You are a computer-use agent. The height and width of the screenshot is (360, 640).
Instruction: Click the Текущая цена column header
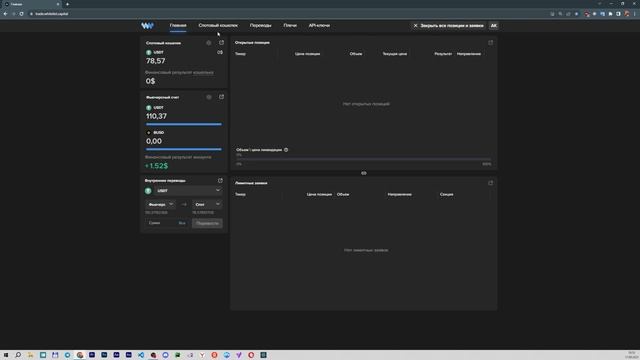coord(394,54)
